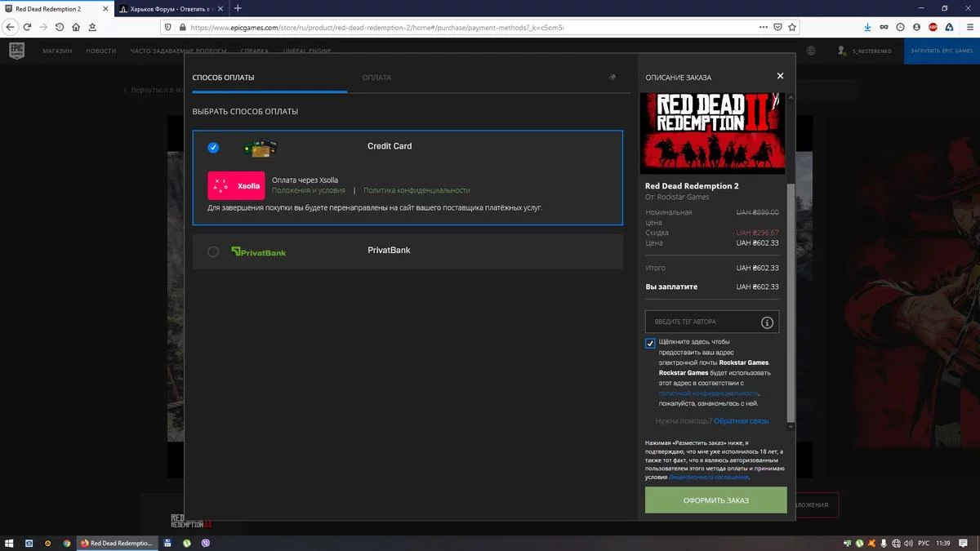Click the Оформить заказ button
This screenshot has width=980, height=551.
716,500
